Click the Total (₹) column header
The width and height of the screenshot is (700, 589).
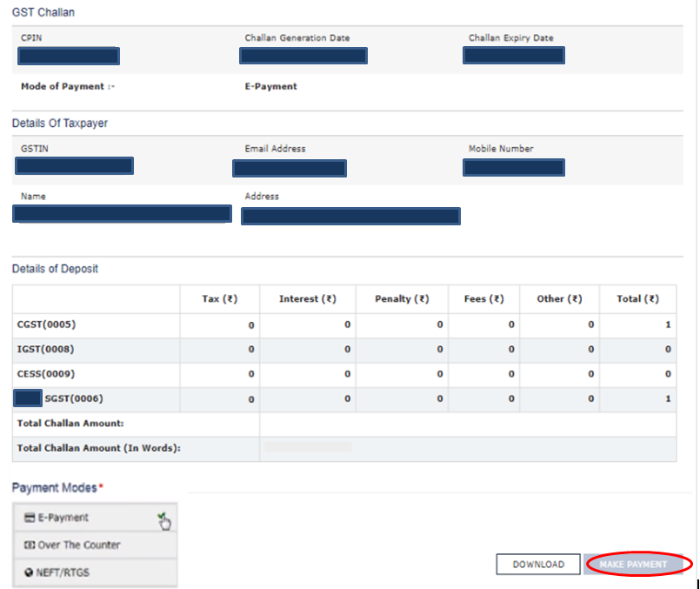point(637,298)
